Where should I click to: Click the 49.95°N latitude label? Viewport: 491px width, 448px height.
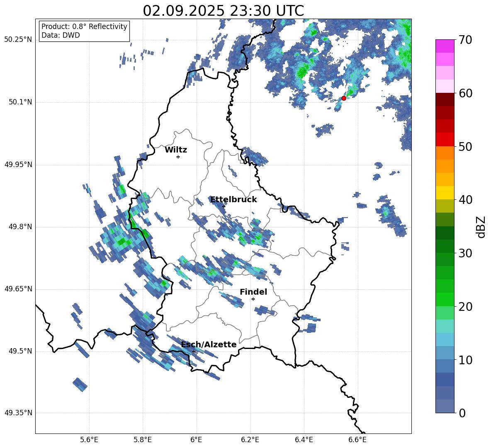point(18,165)
